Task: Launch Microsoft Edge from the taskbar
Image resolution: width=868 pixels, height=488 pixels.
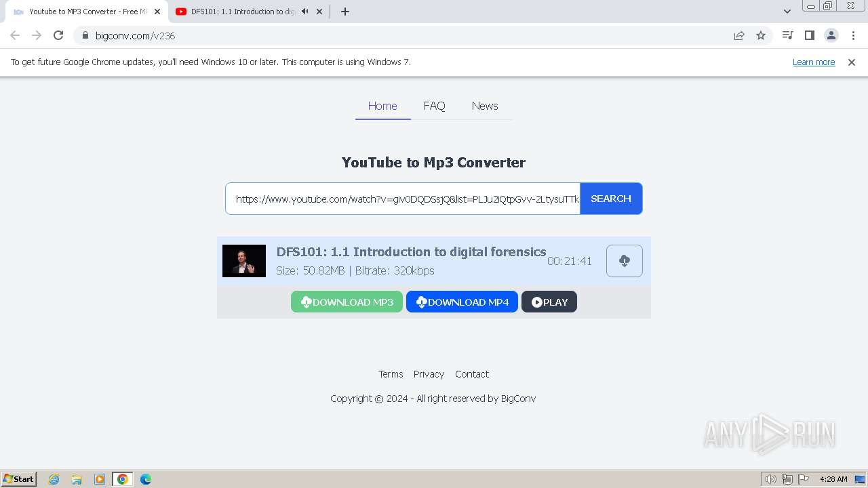Action: pos(145,479)
